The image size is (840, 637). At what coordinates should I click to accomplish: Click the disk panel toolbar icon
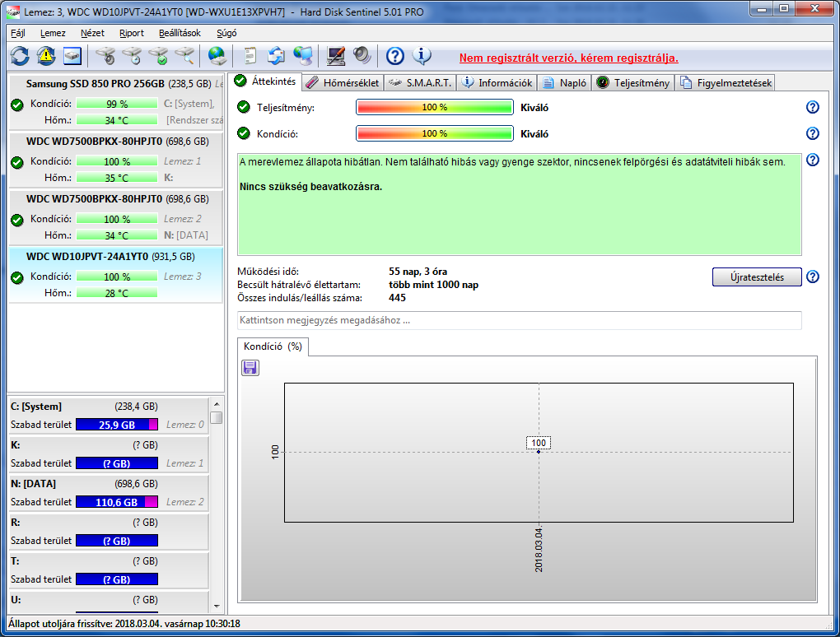click(72, 56)
